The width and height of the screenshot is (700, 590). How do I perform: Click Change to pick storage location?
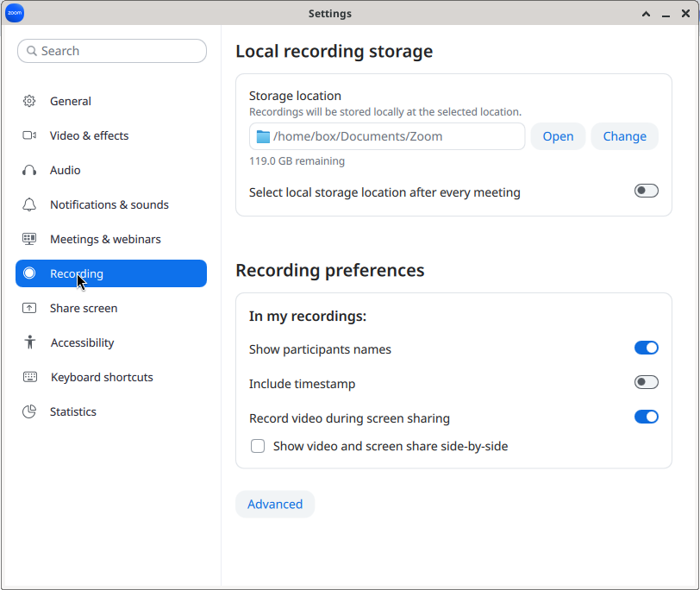[624, 136]
